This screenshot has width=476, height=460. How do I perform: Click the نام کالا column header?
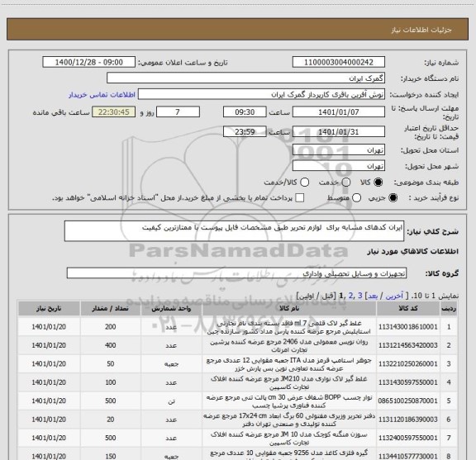(289, 308)
